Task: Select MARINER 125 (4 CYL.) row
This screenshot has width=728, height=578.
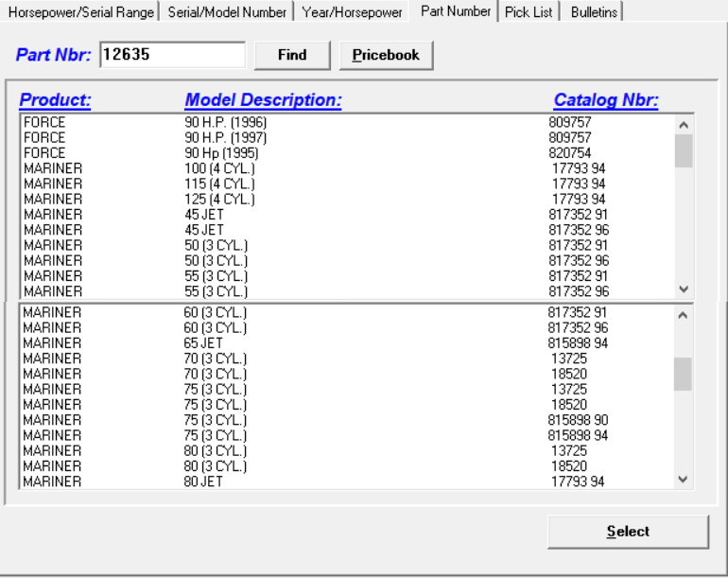Action: [347, 199]
